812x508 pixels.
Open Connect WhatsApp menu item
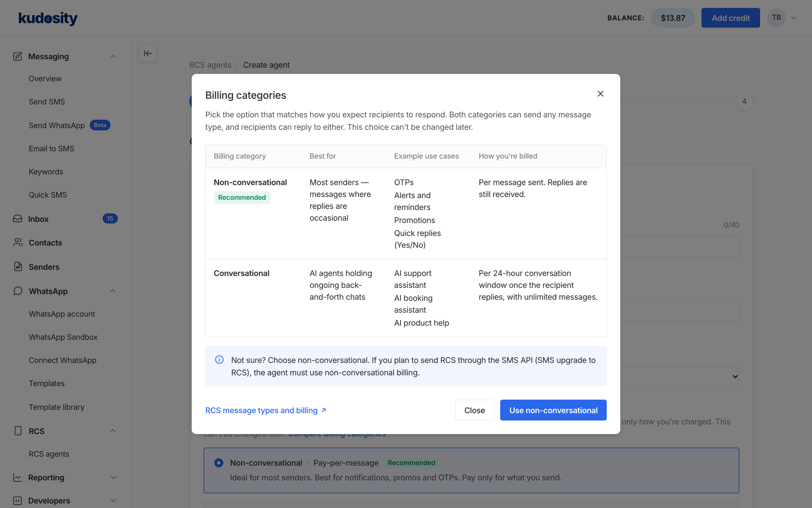[x=63, y=360]
